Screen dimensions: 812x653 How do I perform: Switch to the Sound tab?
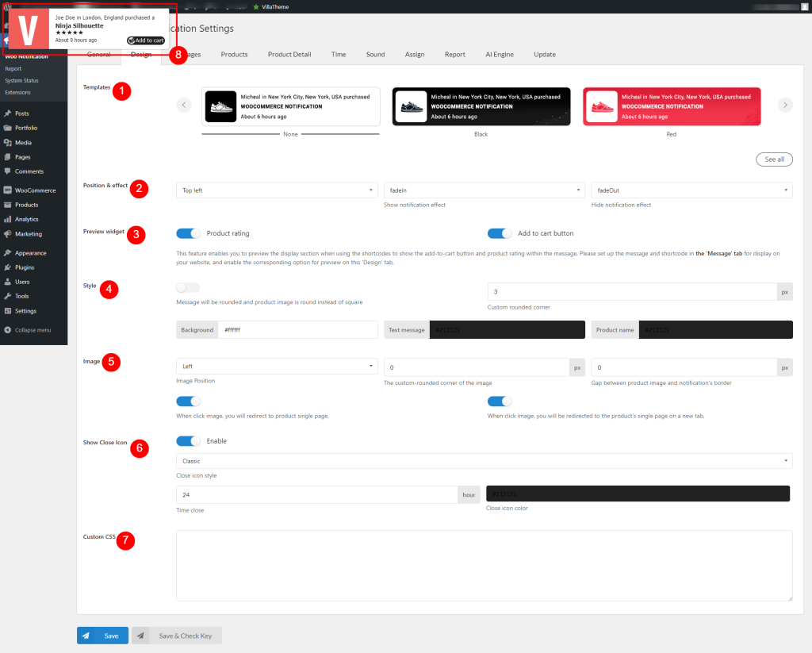click(375, 55)
